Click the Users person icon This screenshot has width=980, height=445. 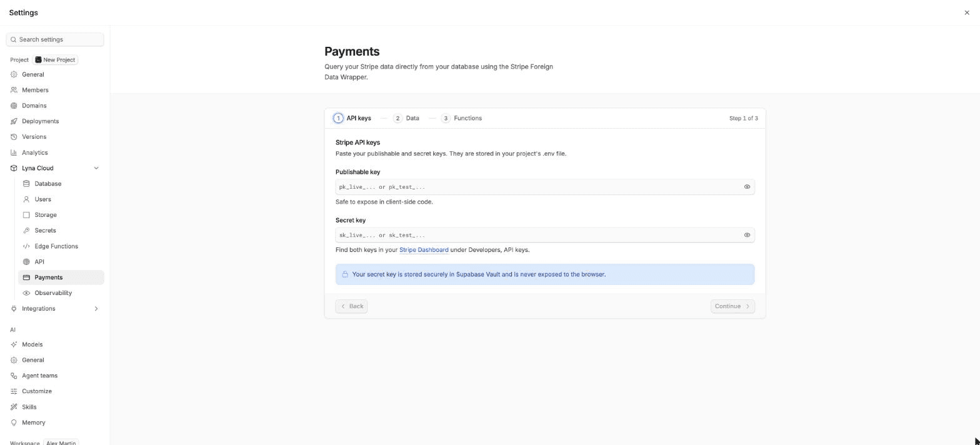point(26,199)
